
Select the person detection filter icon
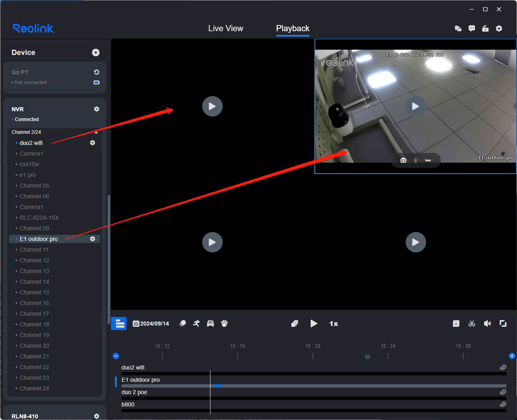[196, 323]
